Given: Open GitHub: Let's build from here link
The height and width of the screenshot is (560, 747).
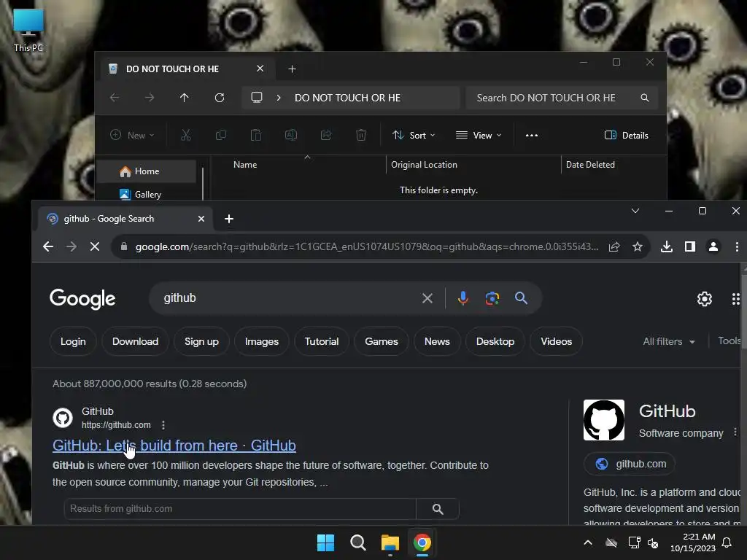Looking at the screenshot, I should coord(174,446).
